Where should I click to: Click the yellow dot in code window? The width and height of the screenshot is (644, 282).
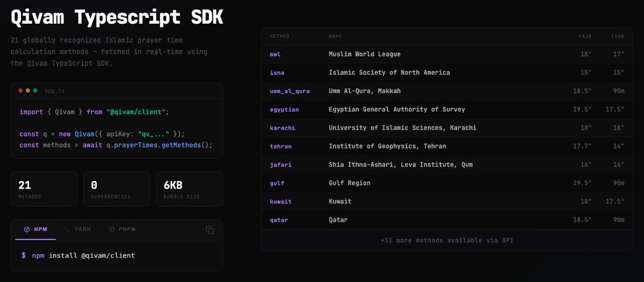click(28, 91)
